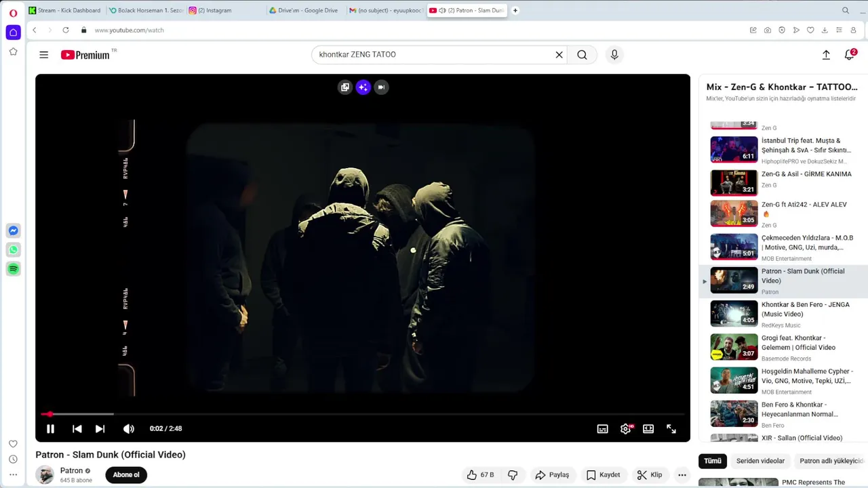
Task: Reload the current page
Action: [66, 30]
